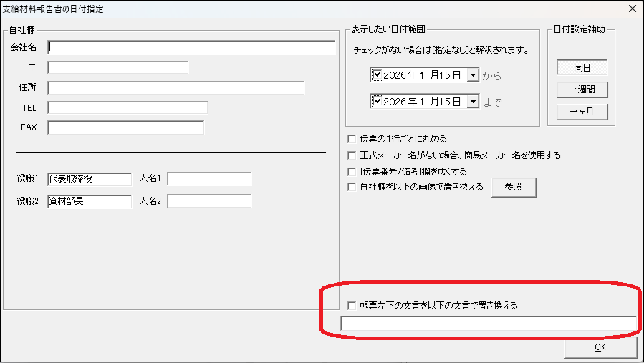Click the TEL input field
Screen dimensions: 644x363
point(127,107)
